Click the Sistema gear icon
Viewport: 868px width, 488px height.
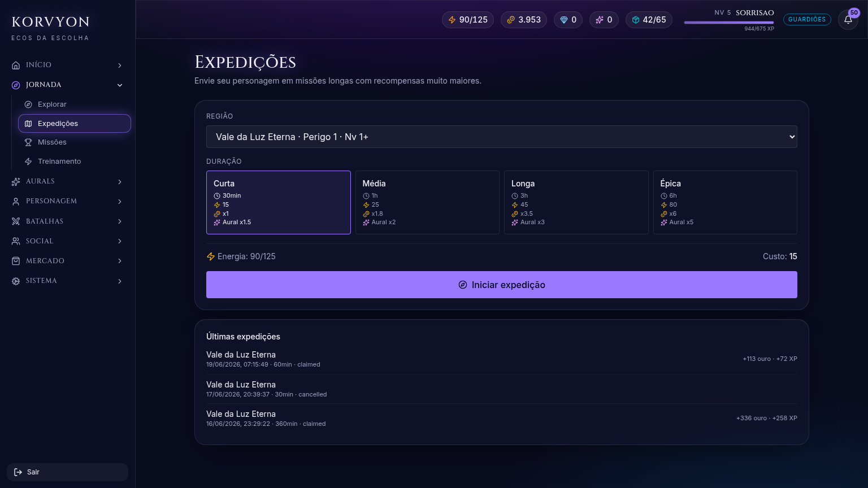pyautogui.click(x=16, y=281)
